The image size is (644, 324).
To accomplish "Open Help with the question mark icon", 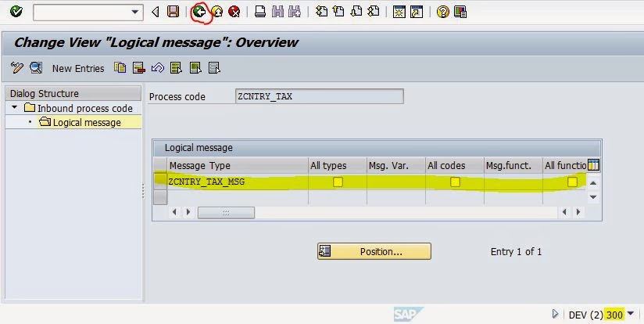I will pos(442,12).
